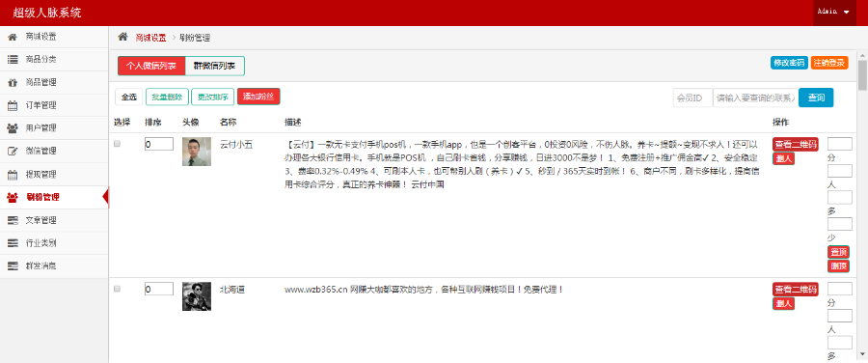Click the 商城设置 breadcrumb link
This screenshot has width=868, height=363.
150,38
